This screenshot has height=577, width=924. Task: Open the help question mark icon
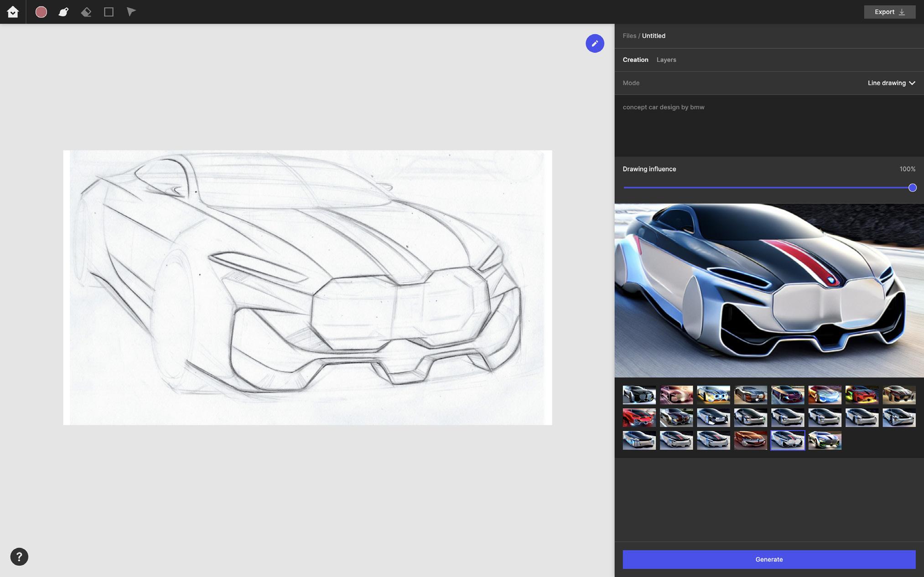pyautogui.click(x=19, y=556)
